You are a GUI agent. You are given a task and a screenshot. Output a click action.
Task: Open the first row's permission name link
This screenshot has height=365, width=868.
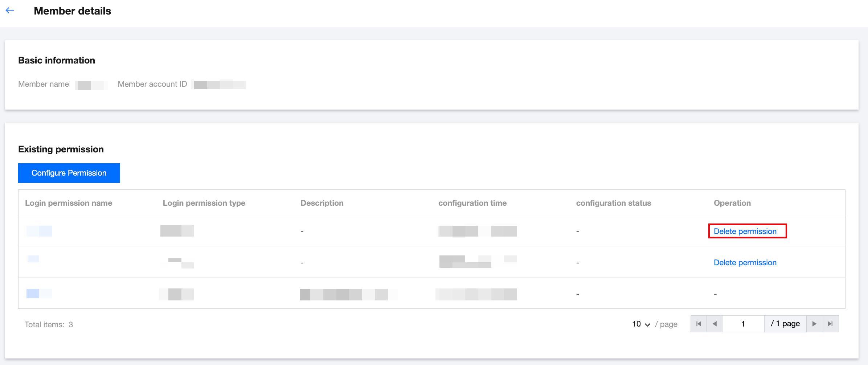click(x=39, y=231)
